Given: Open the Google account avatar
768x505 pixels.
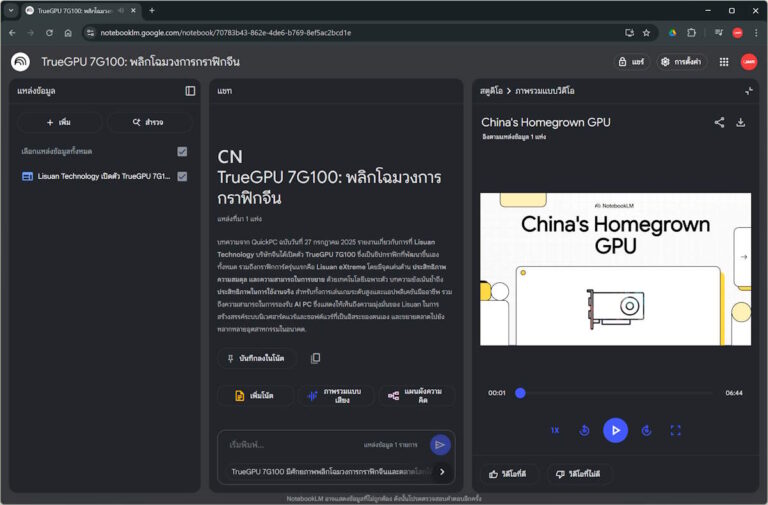Looking at the screenshot, I should (748, 62).
